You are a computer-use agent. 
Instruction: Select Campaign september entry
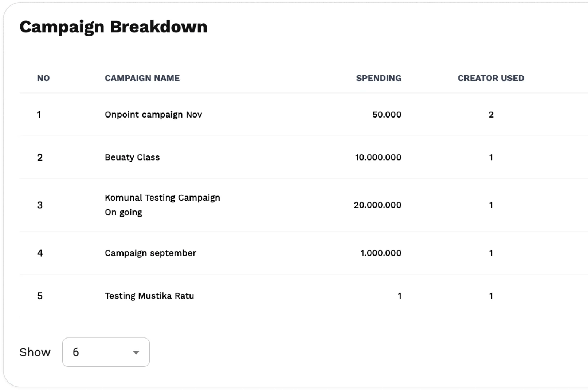click(x=150, y=253)
